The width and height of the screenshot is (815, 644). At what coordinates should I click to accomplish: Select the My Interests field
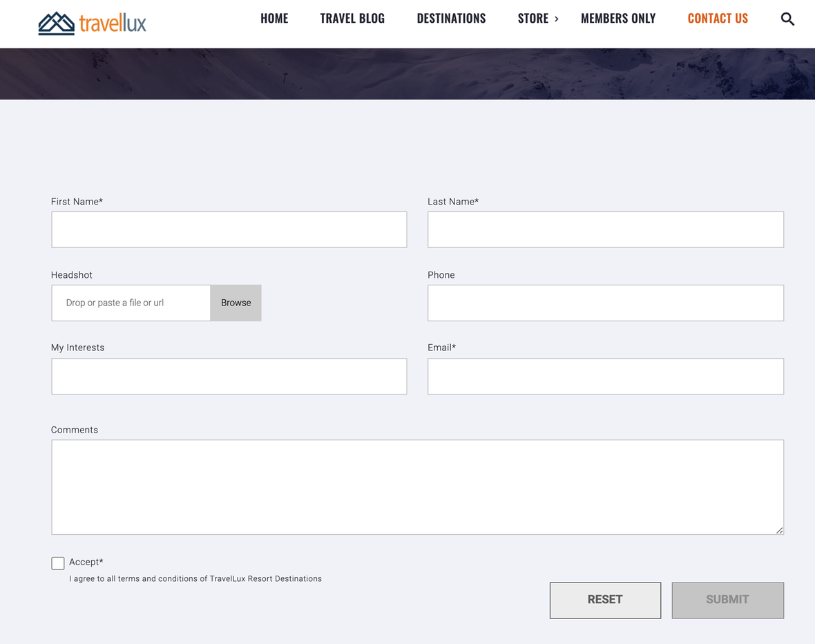(229, 376)
